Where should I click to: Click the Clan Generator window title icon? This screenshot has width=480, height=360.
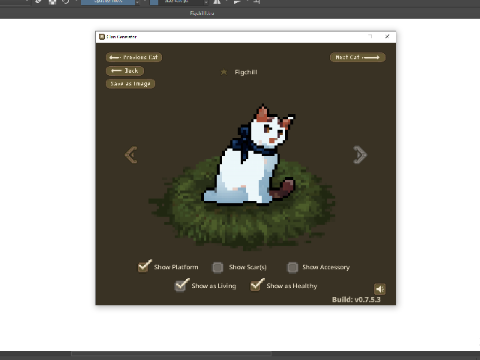click(x=102, y=37)
